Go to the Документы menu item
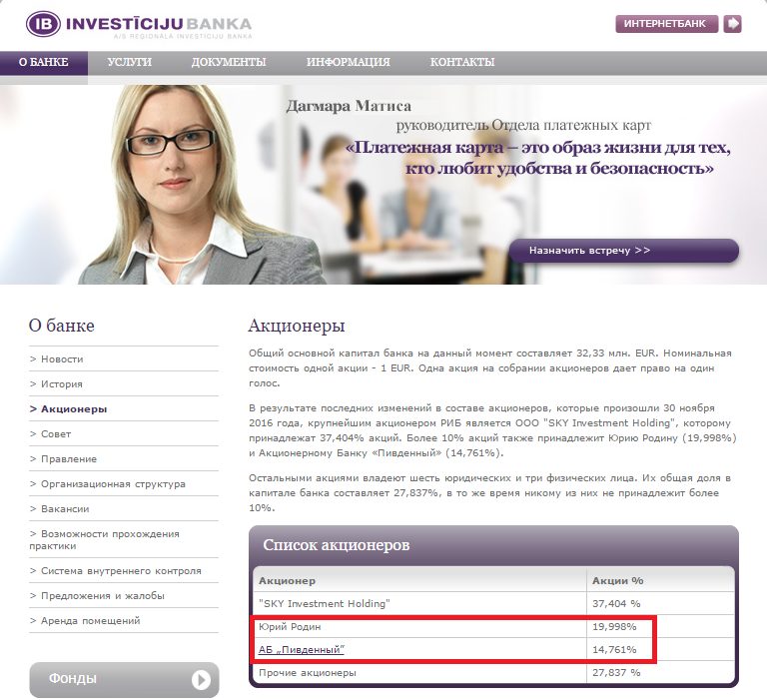This screenshot has height=700, width=767. [229, 62]
